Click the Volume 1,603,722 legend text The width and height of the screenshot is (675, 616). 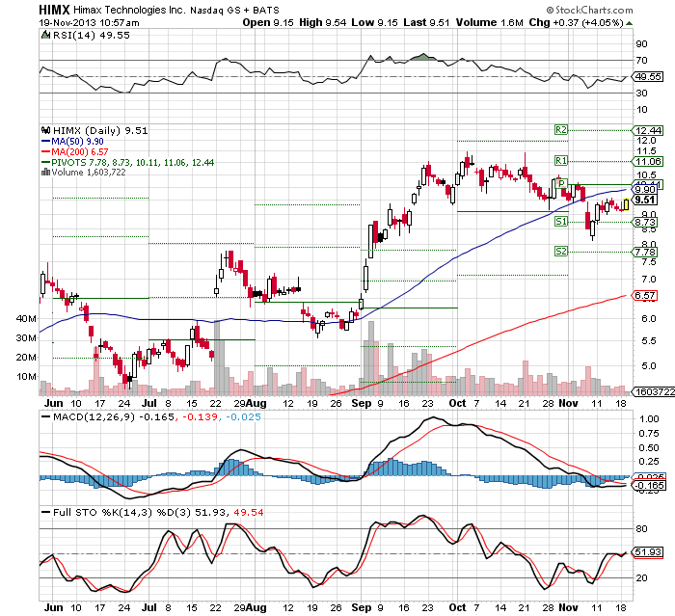[89, 173]
